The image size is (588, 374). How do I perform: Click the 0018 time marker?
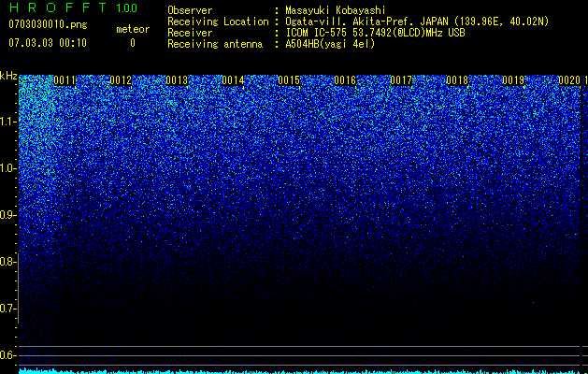click(457, 80)
